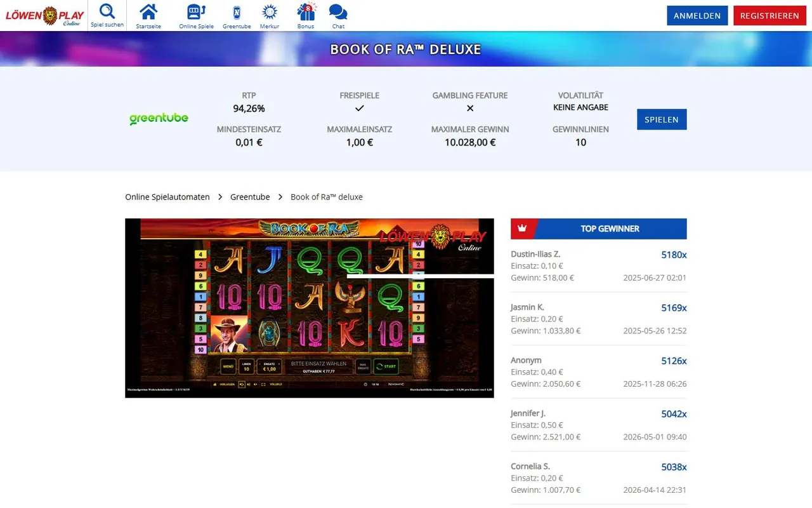Click the RTP value 94,26%
The image size is (812, 508).
(x=249, y=109)
